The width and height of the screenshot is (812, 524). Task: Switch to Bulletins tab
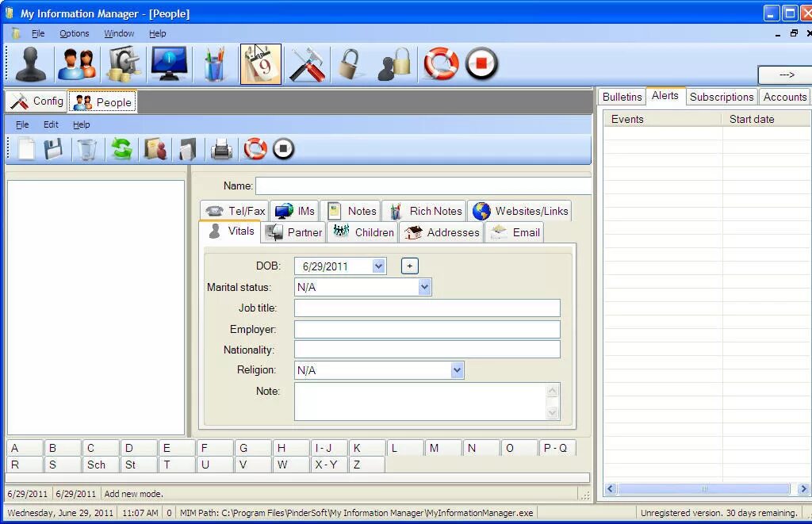pyautogui.click(x=622, y=97)
